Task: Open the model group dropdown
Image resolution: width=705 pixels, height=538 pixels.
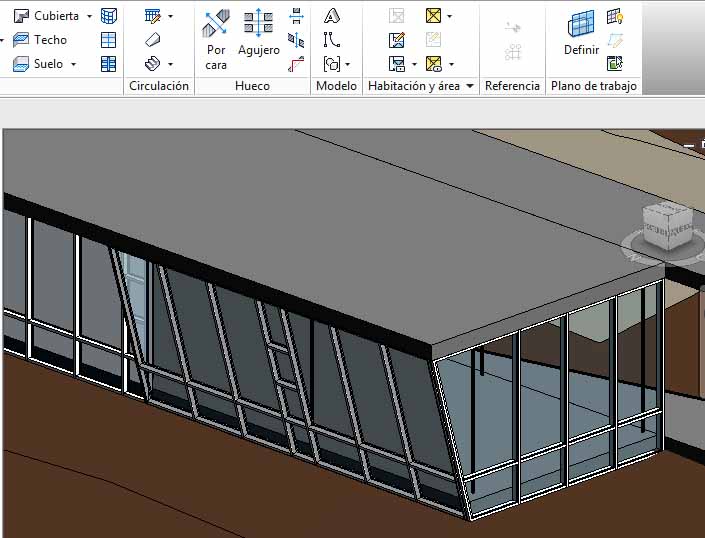Action: pos(347,64)
